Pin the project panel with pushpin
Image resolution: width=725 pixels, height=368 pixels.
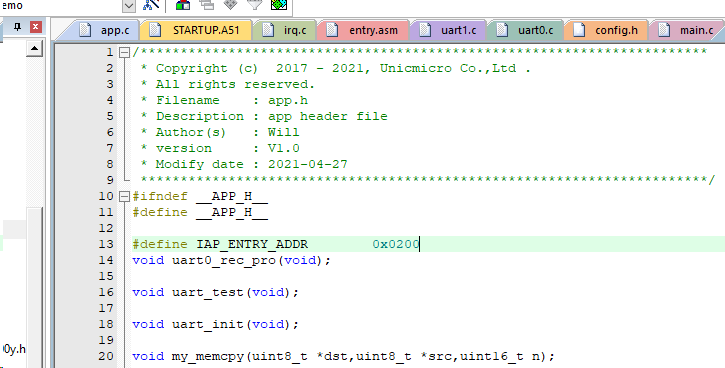click(18, 26)
